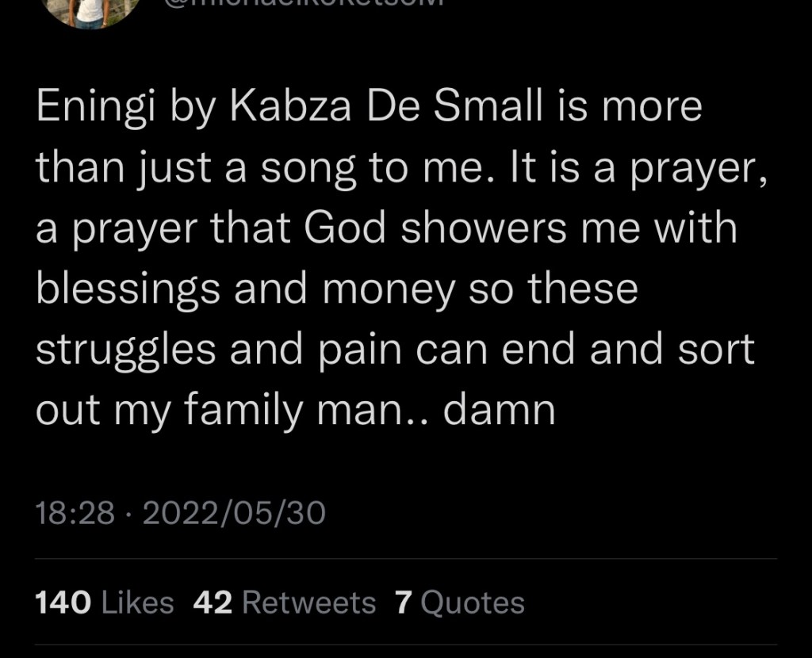Image resolution: width=812 pixels, height=658 pixels.
Task: Click the number 42 beside Retweets
Action: [213, 603]
